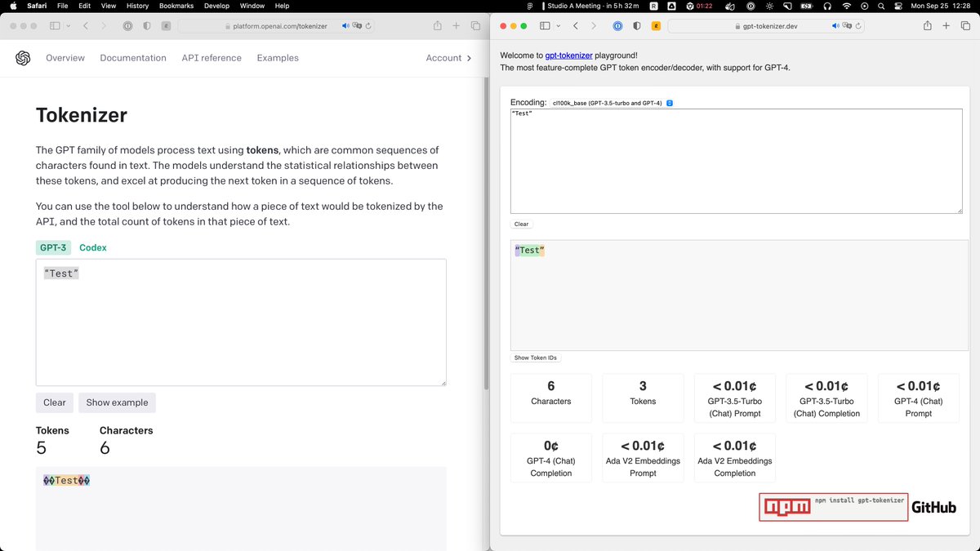The width and height of the screenshot is (980, 551).
Task: Click the OpenAI logo in the header
Action: coord(23,58)
